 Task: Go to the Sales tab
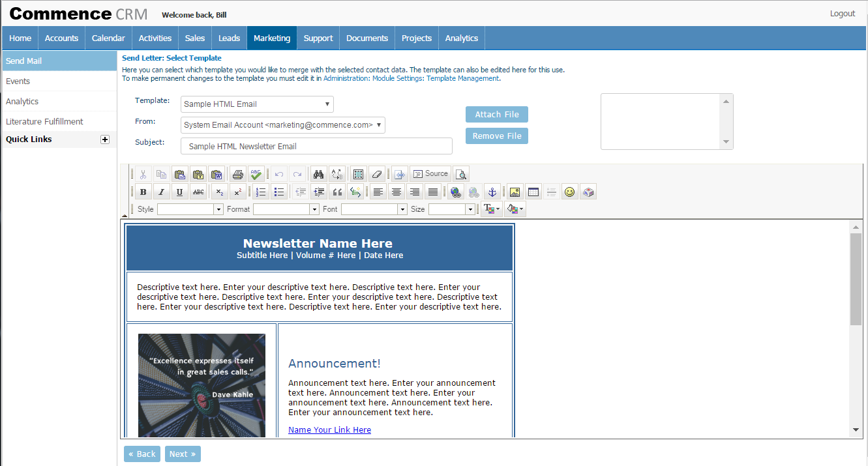tap(195, 38)
